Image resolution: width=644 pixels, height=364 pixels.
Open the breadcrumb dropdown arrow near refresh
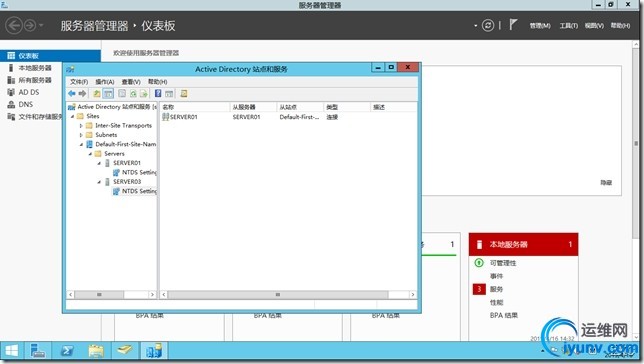click(x=475, y=26)
